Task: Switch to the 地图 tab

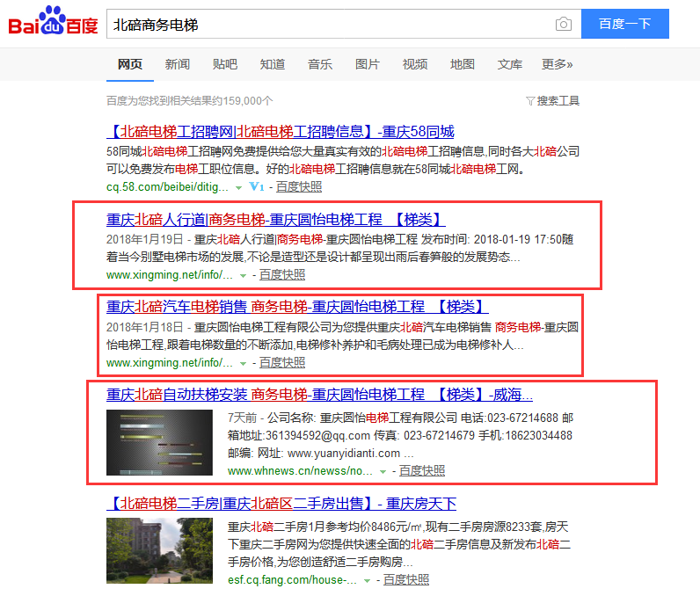Action: [x=463, y=64]
